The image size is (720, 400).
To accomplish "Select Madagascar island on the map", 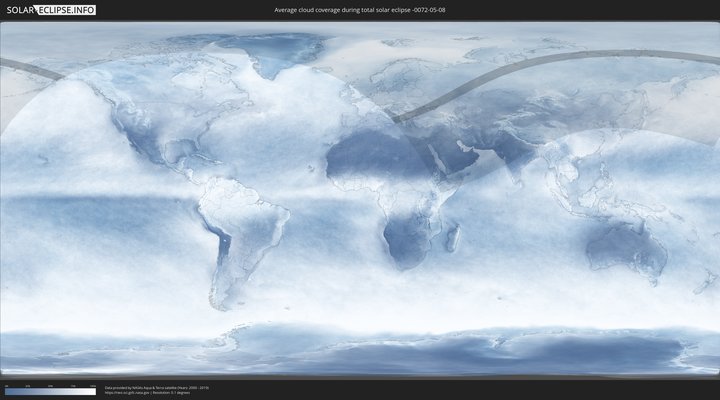I will coord(452,237).
